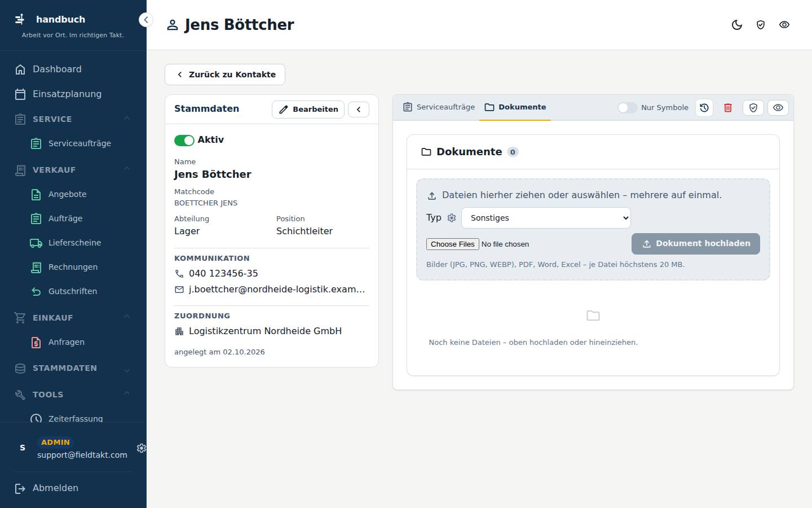This screenshot has width=812, height=508.
Task: Collapse the VERKAUF sidebar section
Action: point(73,170)
